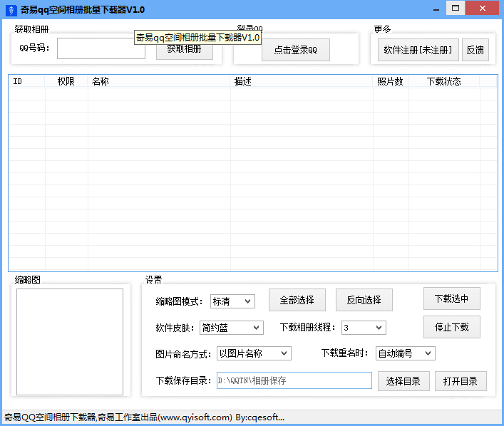Screen dimensions: 504x426
Task: Click the 点击登录QQ button
Action: [295, 51]
